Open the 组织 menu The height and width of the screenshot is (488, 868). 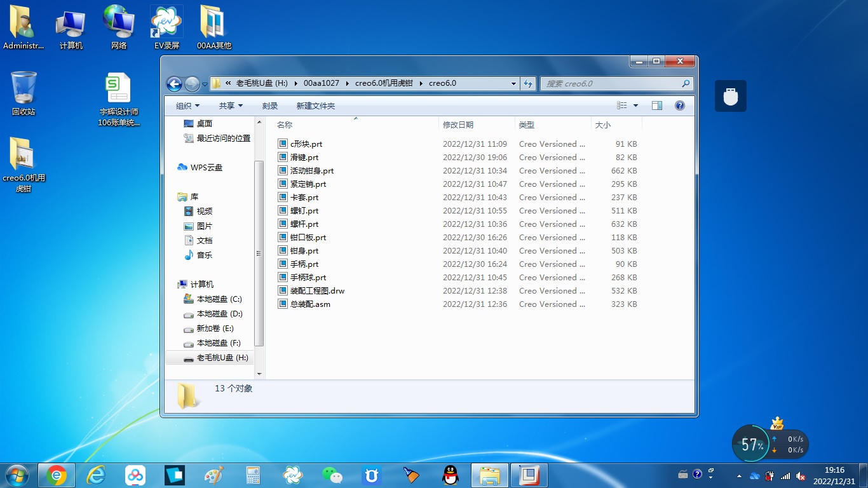coord(187,106)
